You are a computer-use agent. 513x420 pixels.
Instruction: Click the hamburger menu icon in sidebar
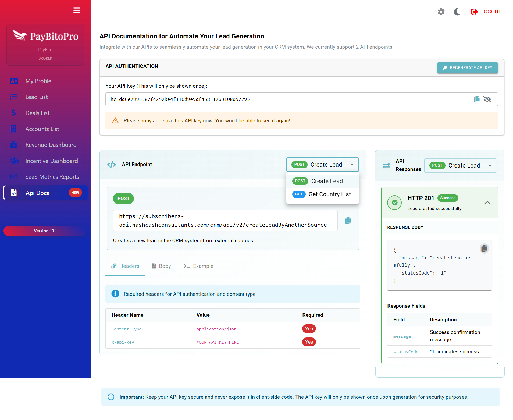77,10
